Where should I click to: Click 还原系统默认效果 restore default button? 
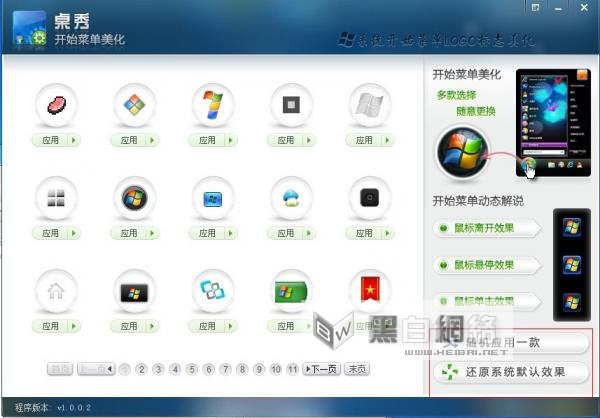(511, 372)
